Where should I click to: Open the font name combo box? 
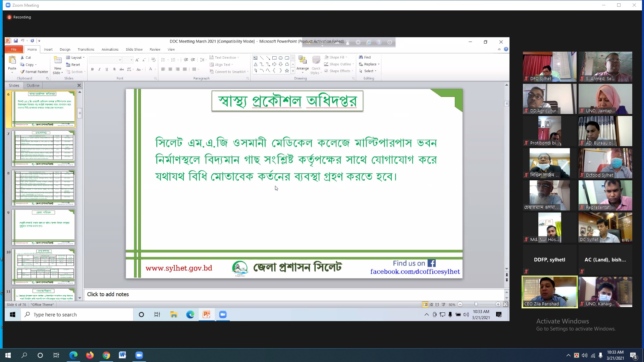(105, 60)
